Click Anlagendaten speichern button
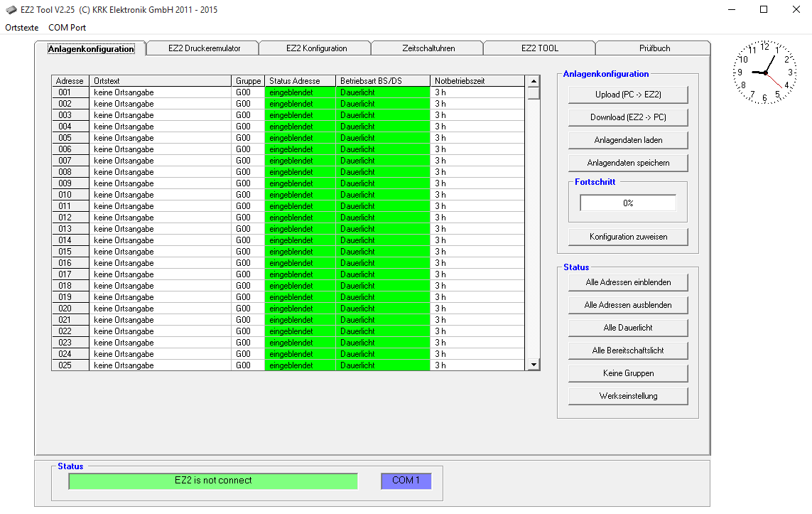This screenshot has height=514, width=812. (x=628, y=163)
